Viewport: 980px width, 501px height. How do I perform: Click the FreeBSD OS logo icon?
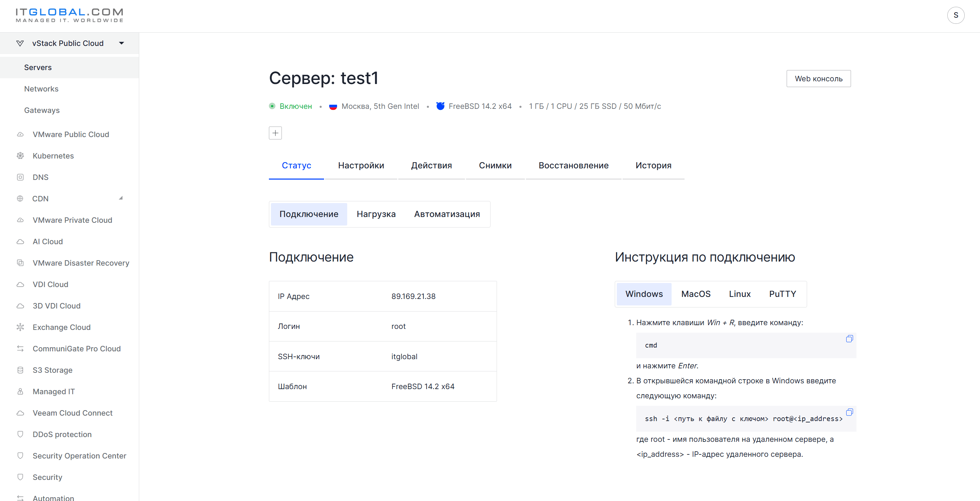[x=440, y=106]
